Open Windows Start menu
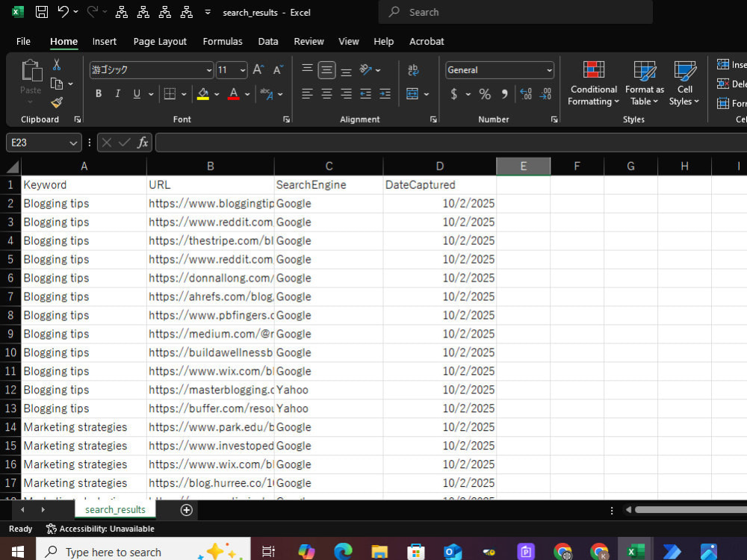Image resolution: width=747 pixels, height=560 pixels. [x=18, y=552]
